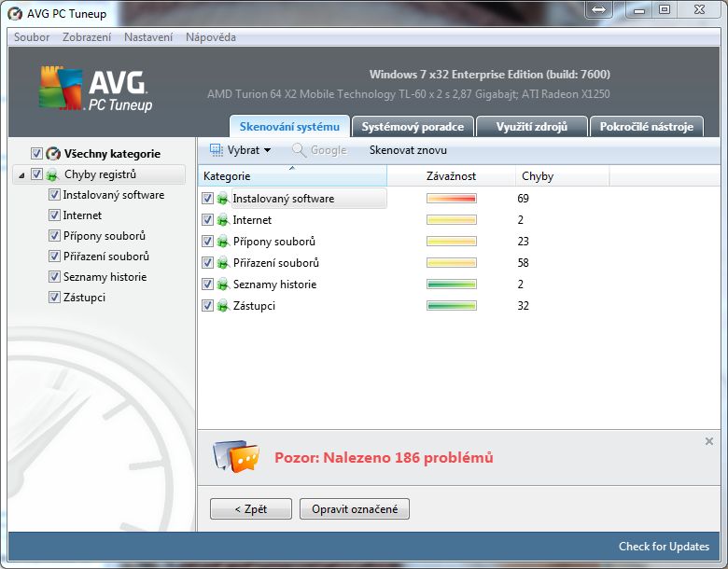The width and height of the screenshot is (728, 569).
Task: Uncheck Internet in the sidebar tree
Action: pyautogui.click(x=54, y=215)
